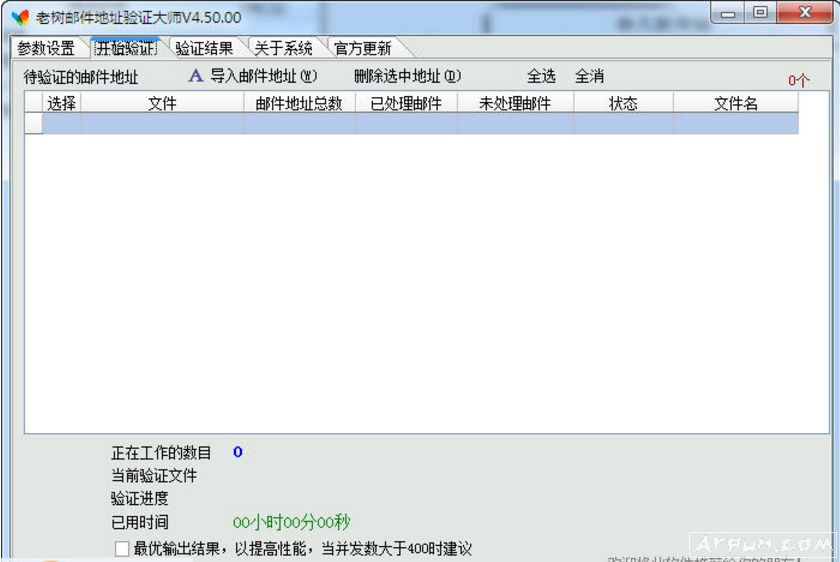Click the 已处理邮件 column header
This screenshot has height=562, width=840.
click(x=406, y=103)
